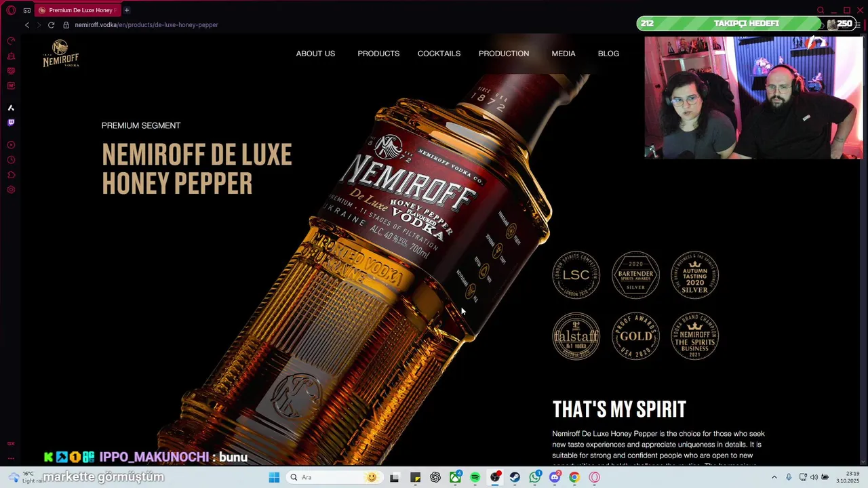
Task: Open BLOG menu item
Action: [x=608, y=54]
